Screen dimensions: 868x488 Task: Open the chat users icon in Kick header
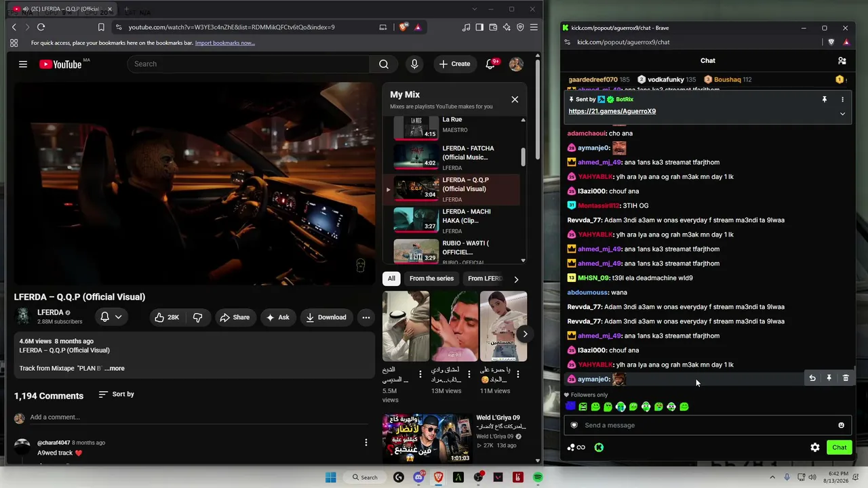click(842, 60)
